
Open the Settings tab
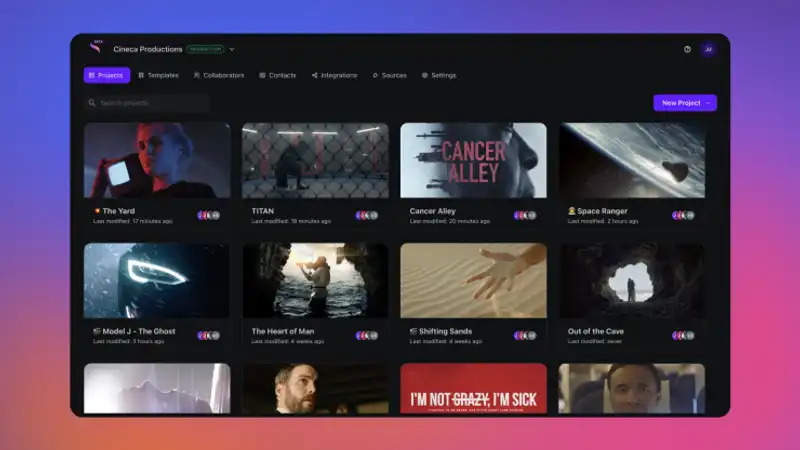coord(439,75)
